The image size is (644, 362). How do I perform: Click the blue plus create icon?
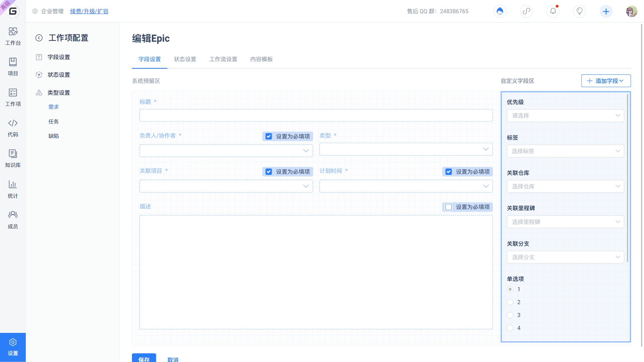(606, 11)
